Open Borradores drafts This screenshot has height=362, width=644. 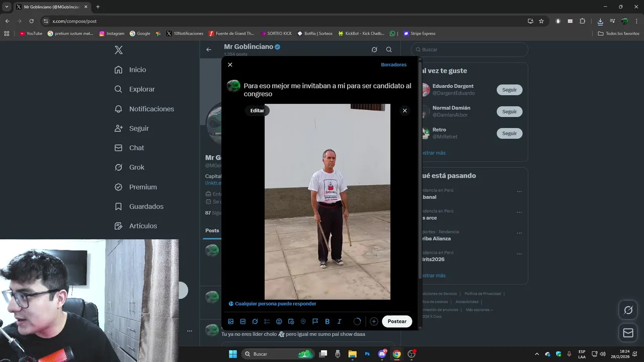(x=393, y=65)
